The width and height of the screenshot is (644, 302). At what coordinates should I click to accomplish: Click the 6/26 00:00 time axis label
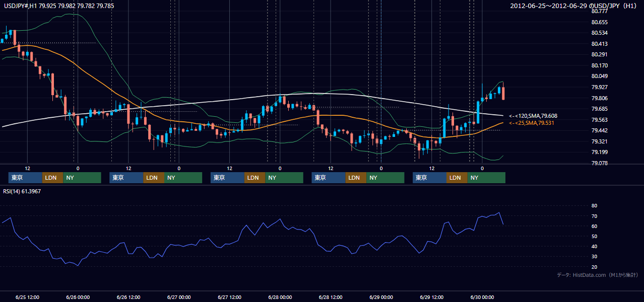click(x=78, y=297)
